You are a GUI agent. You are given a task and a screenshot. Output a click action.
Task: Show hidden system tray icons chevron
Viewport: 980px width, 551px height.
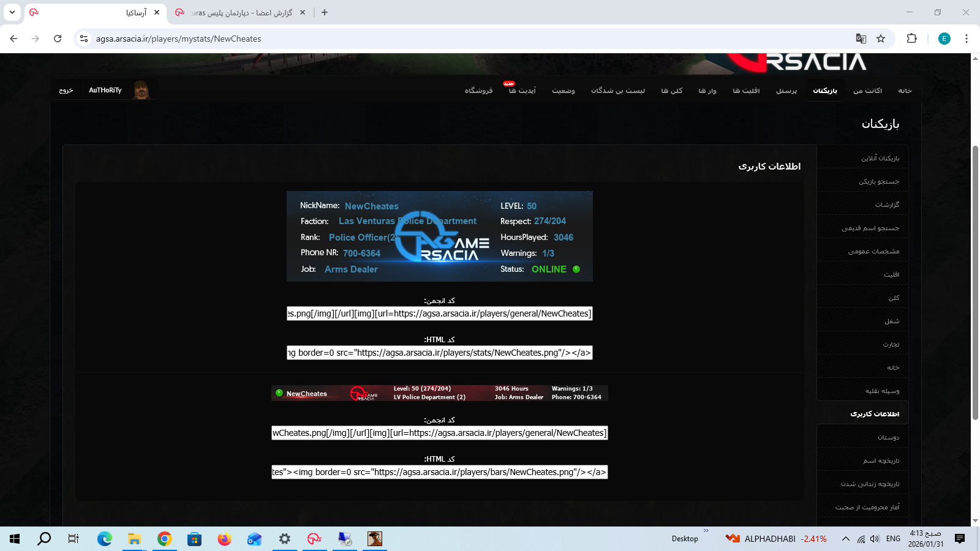[845, 539]
